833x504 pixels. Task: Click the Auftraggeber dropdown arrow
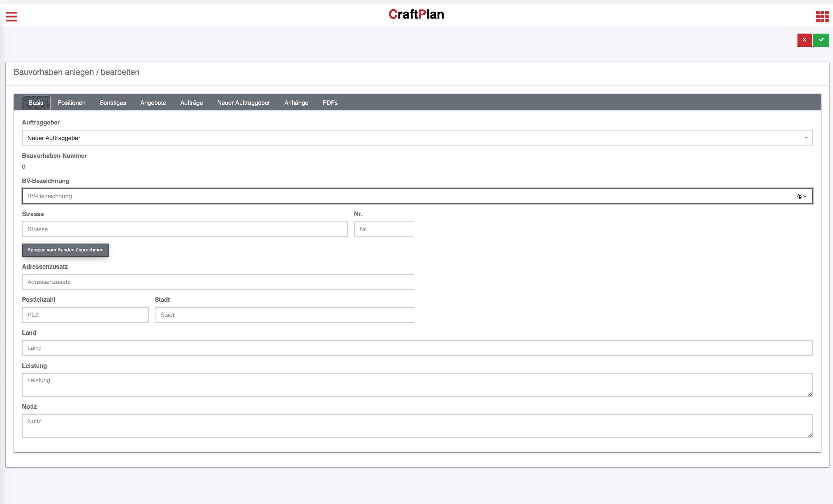click(x=806, y=138)
